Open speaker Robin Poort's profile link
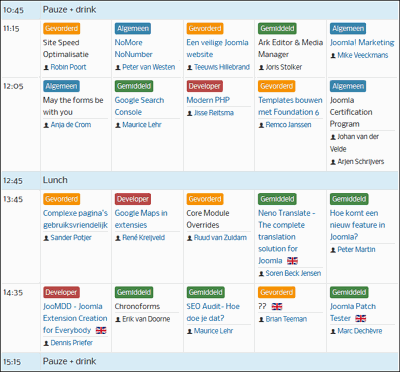Image resolution: width=400 pixels, height=372 pixels. pos(68,67)
